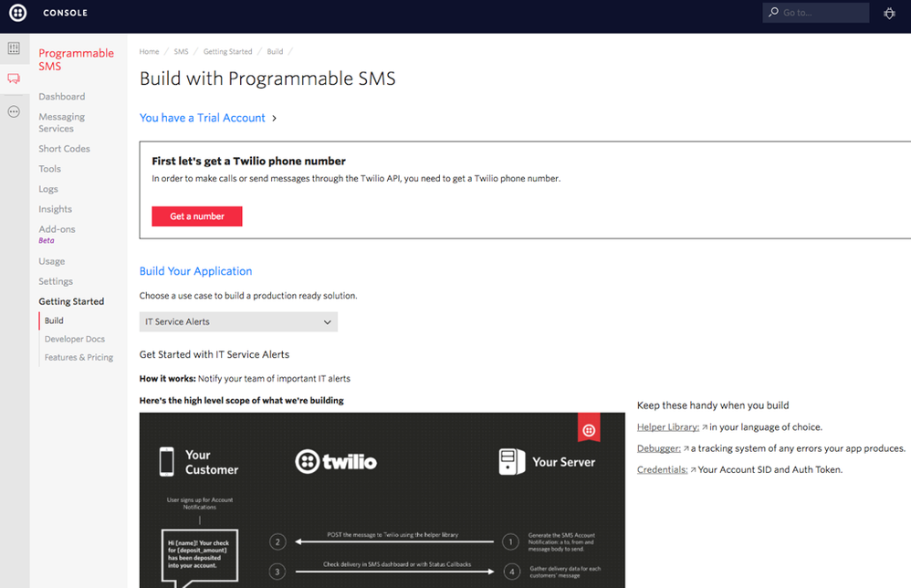This screenshot has width=911, height=588.
Task: Click the First let's get a Twilio phone number heading
Action: [248, 162]
